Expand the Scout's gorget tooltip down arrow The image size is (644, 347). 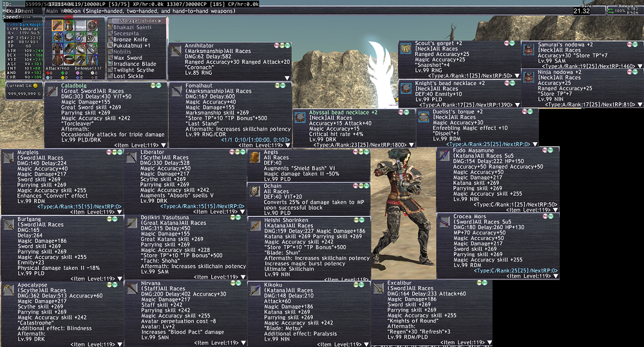point(517,76)
